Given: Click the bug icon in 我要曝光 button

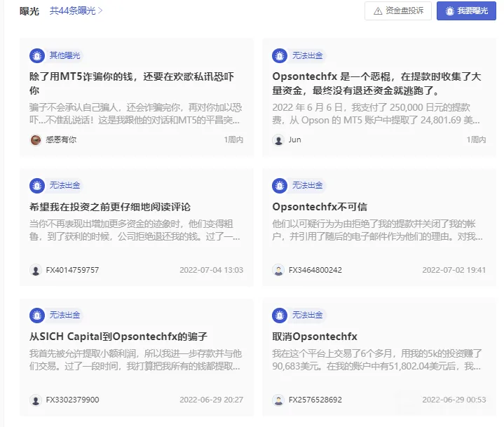Looking at the screenshot, I should (x=450, y=11).
